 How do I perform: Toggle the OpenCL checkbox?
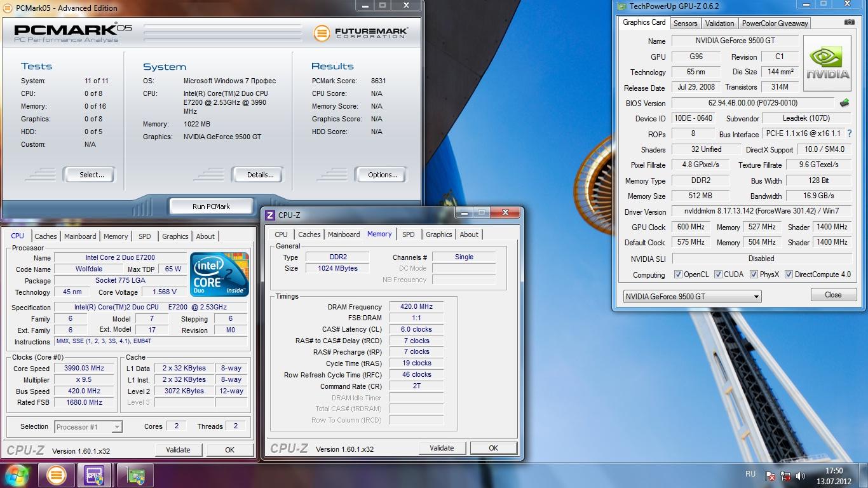(678, 274)
